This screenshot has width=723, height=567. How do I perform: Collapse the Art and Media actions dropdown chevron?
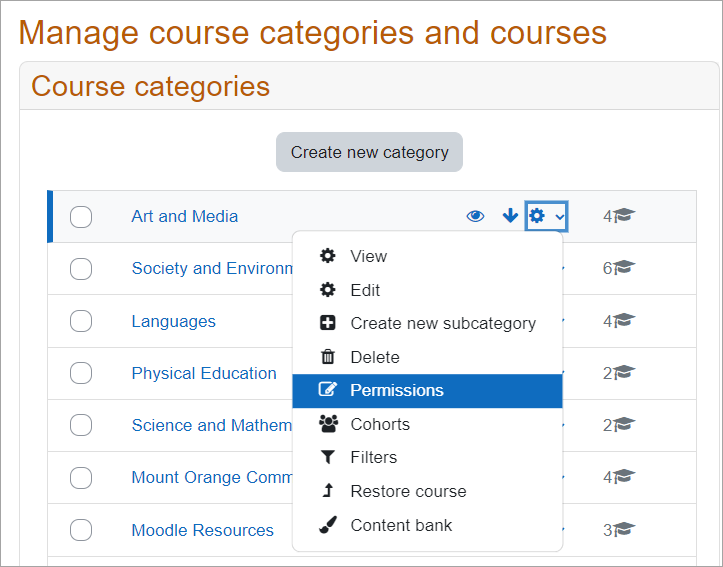(x=559, y=217)
